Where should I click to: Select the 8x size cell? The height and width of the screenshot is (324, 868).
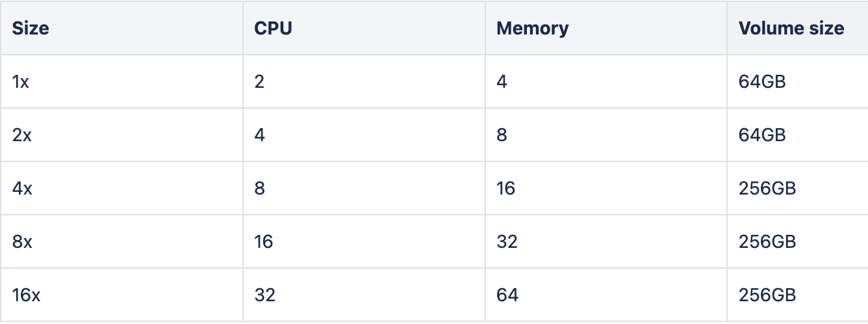[x=22, y=242]
